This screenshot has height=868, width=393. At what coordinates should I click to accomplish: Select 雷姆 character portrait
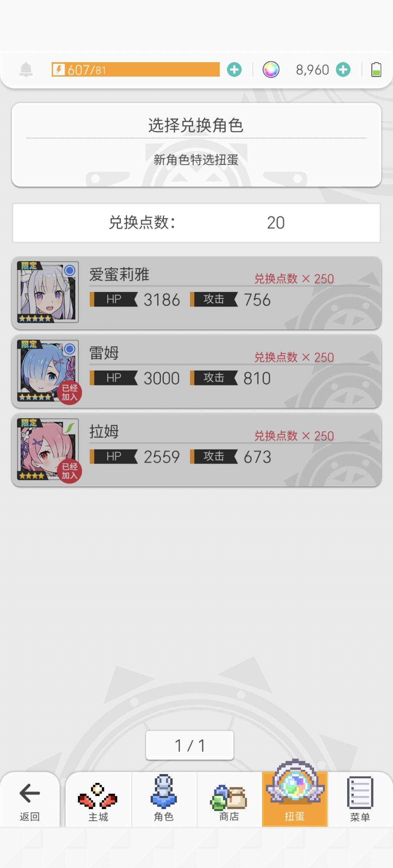pos(48,371)
